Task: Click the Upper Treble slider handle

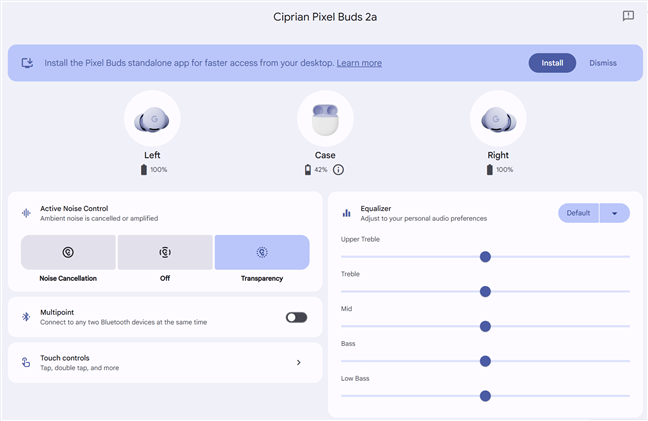Action: pyautogui.click(x=485, y=256)
